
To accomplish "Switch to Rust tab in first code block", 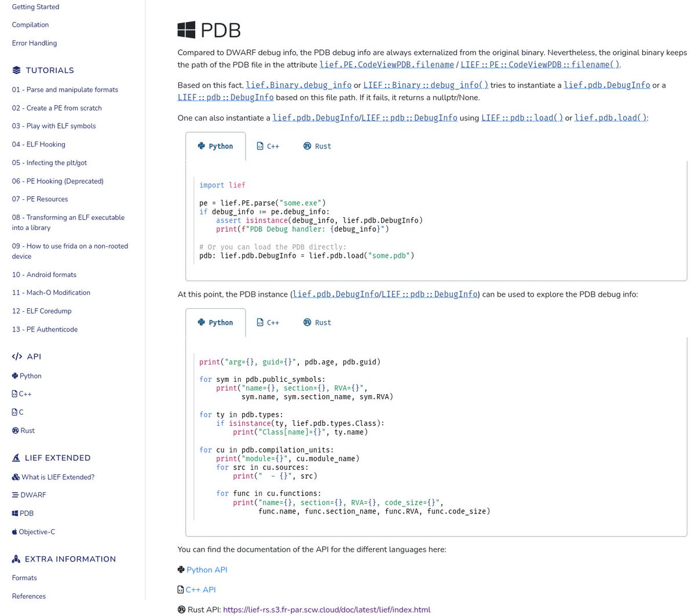I will [x=317, y=146].
